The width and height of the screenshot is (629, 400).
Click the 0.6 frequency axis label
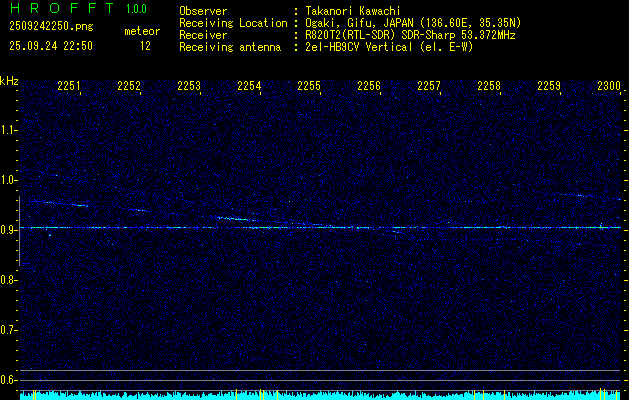click(x=9, y=379)
